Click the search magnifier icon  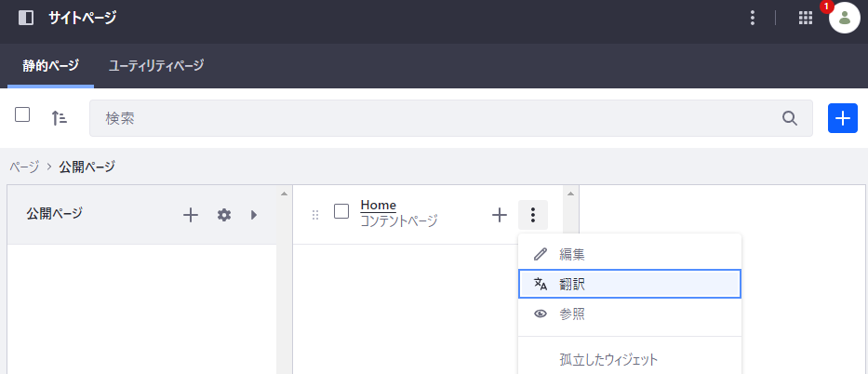coord(790,118)
